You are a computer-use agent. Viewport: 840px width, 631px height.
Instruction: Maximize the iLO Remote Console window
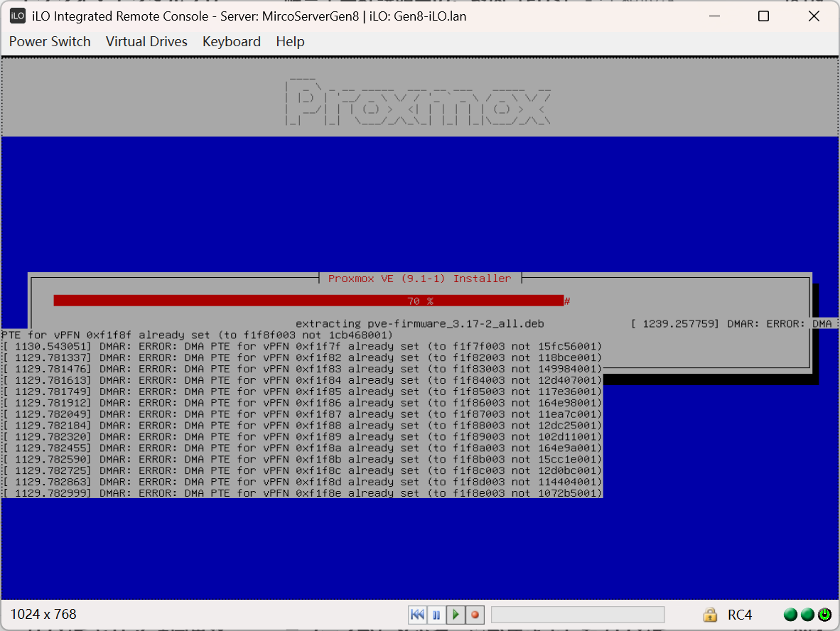pyautogui.click(x=763, y=16)
